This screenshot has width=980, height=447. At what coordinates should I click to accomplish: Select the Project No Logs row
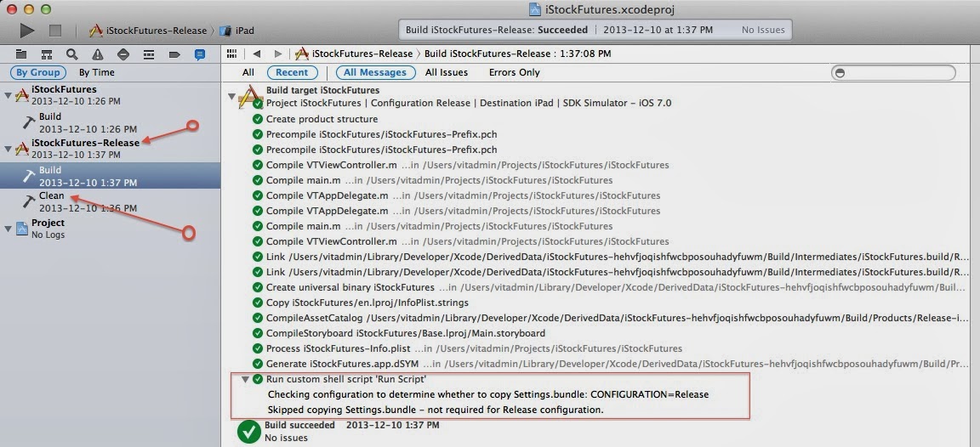coord(110,229)
